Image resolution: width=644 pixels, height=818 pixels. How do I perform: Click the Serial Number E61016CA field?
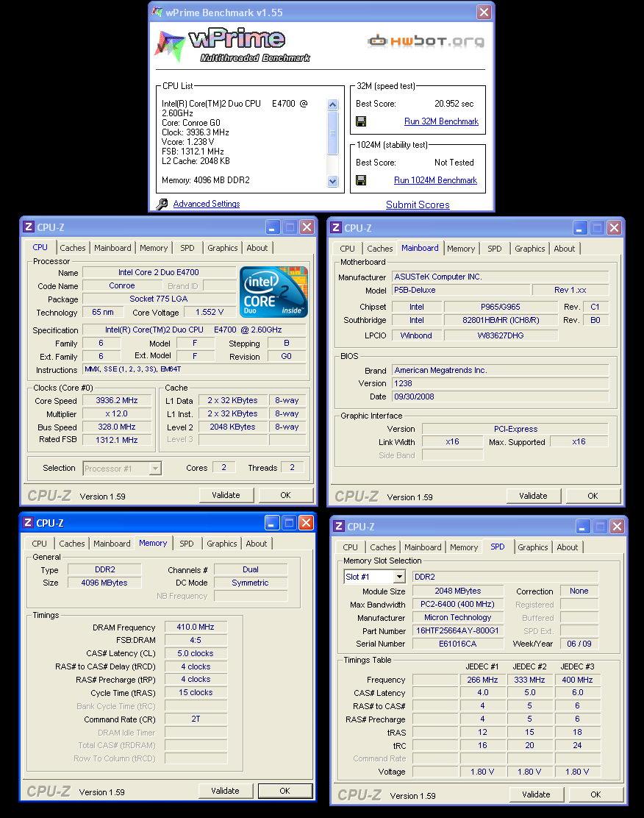point(458,644)
